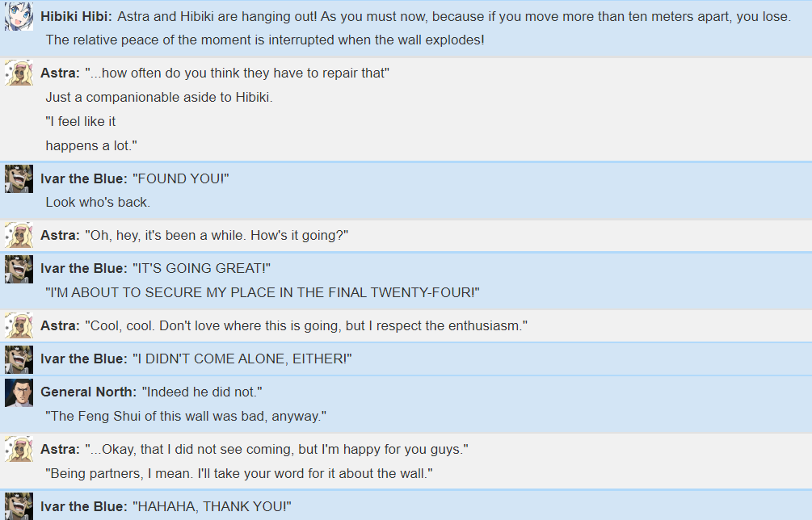
Task: Select the "Look who's back." text line
Action: tap(98, 203)
